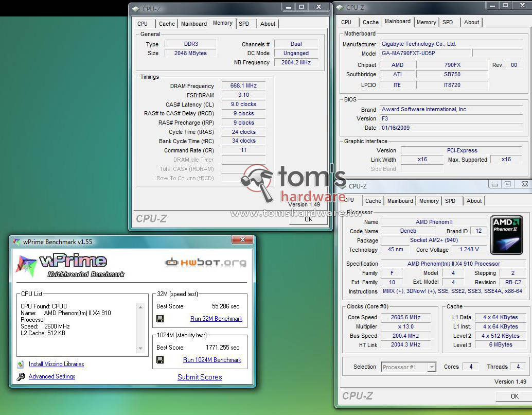Click the down arrow of CPU List scrollbar
The image size is (532, 415).
point(140,349)
